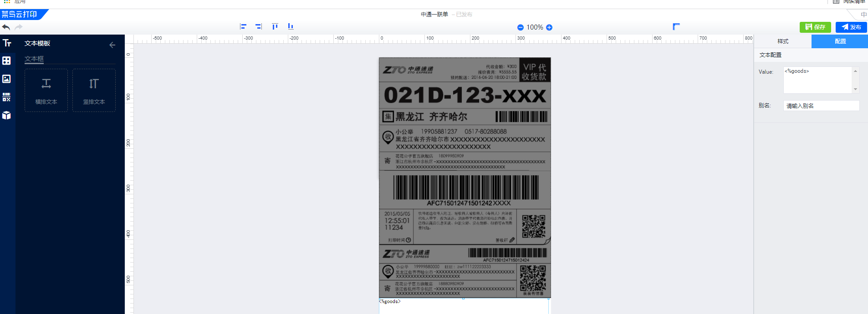Open the box package panel in sidebar
The width and height of the screenshot is (868, 314).
point(6,115)
